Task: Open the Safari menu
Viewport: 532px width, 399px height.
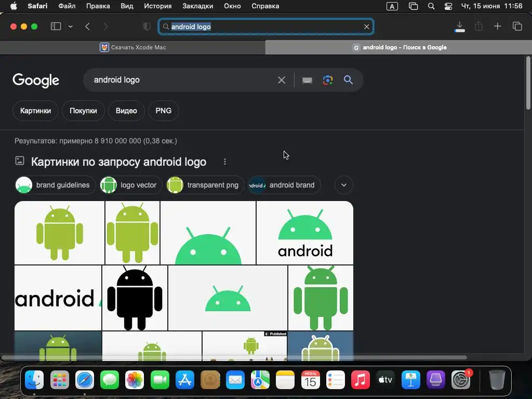Action: click(x=37, y=6)
